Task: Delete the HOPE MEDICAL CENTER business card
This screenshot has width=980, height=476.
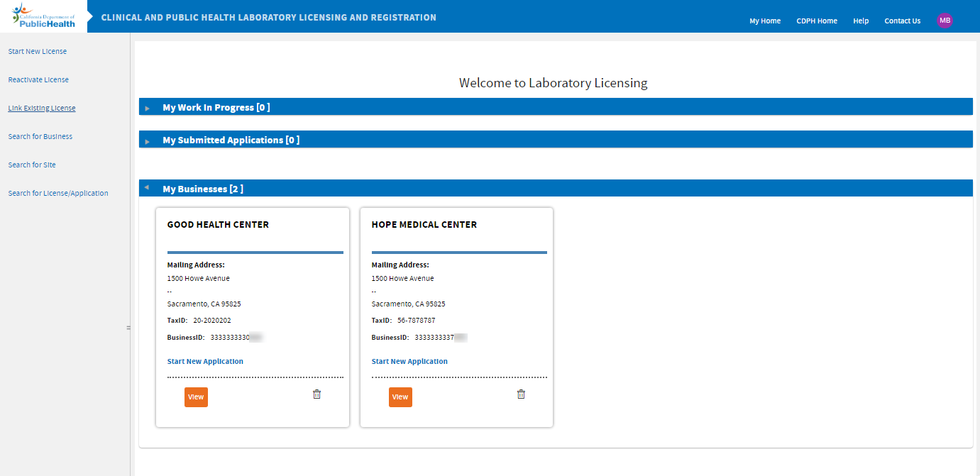Action: (x=521, y=394)
